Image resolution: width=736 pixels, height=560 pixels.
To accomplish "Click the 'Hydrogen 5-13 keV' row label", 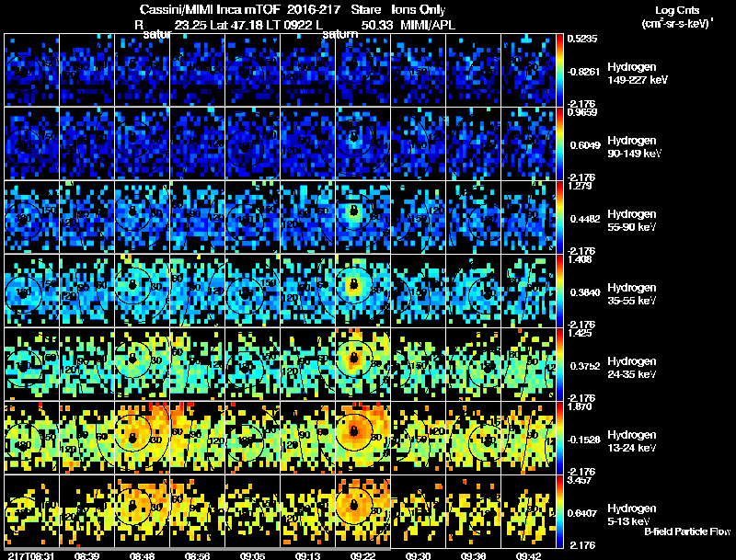I will 632,515.
